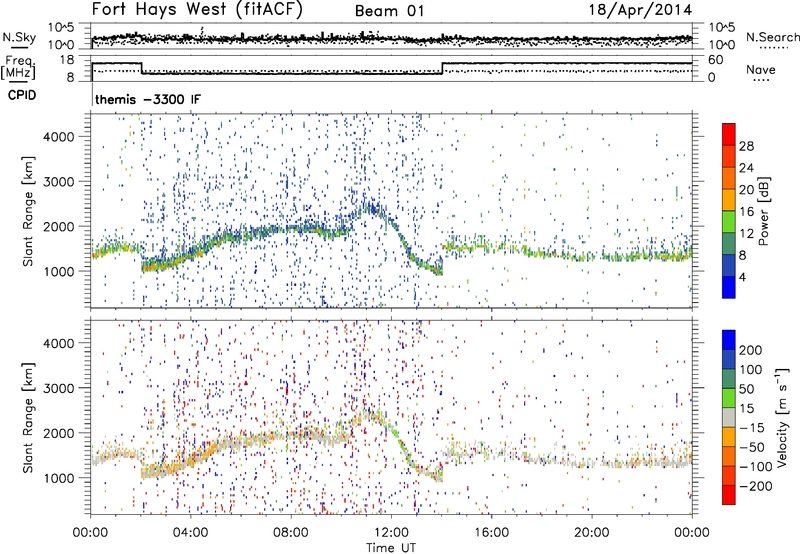Image resolution: width=800 pixels, height=554 pixels.
Task: Click the '20:00' time axis label
Action: pyautogui.click(x=591, y=533)
